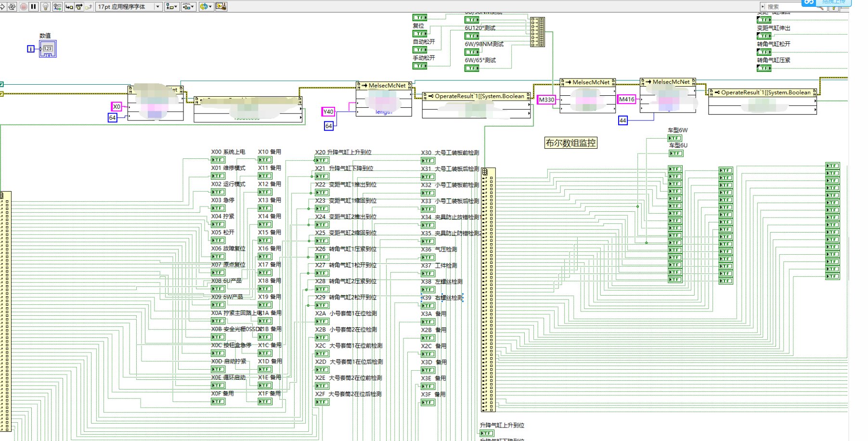Screen dimensions: 868x441
Task: Click the 车型6W boolean indicator terminal
Action: 675,138
